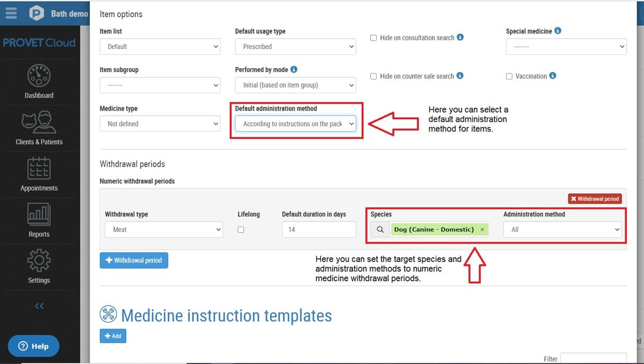Open the Default administration method dropdown

296,123
